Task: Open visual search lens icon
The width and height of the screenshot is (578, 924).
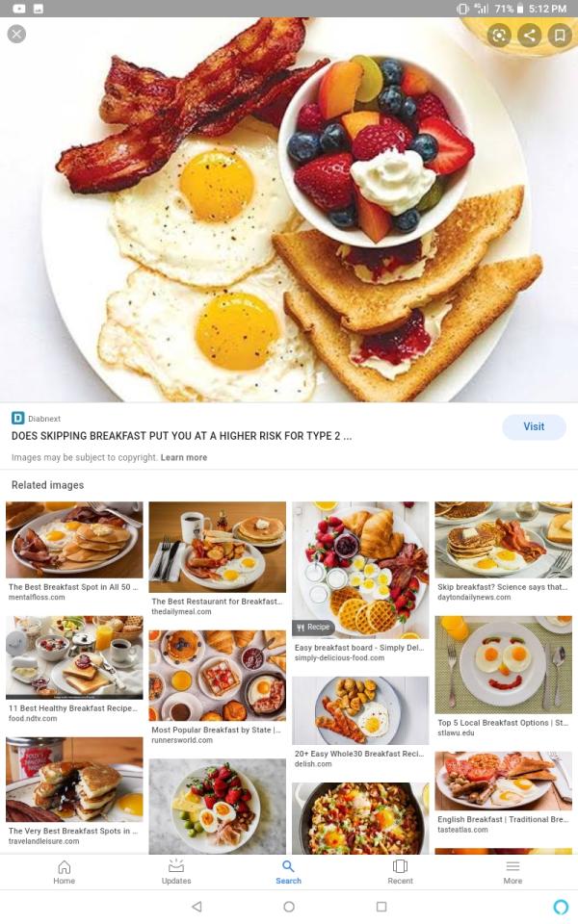Action: [499, 36]
